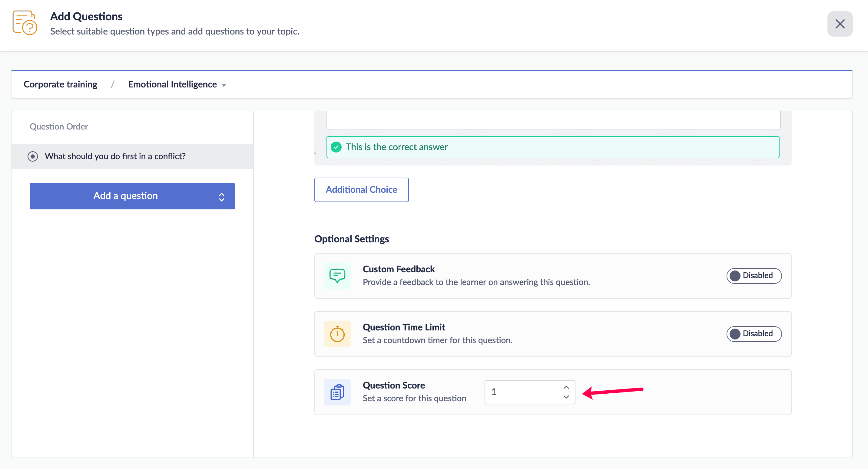This screenshot has width=868, height=469.
Task: Click the Additional Choice button
Action: (x=361, y=190)
